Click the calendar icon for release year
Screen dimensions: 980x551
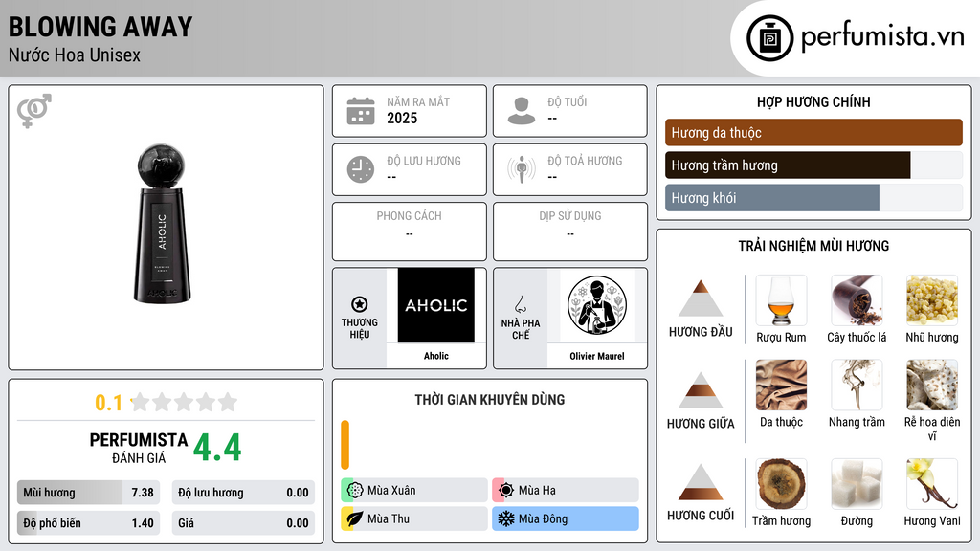pyautogui.click(x=361, y=111)
